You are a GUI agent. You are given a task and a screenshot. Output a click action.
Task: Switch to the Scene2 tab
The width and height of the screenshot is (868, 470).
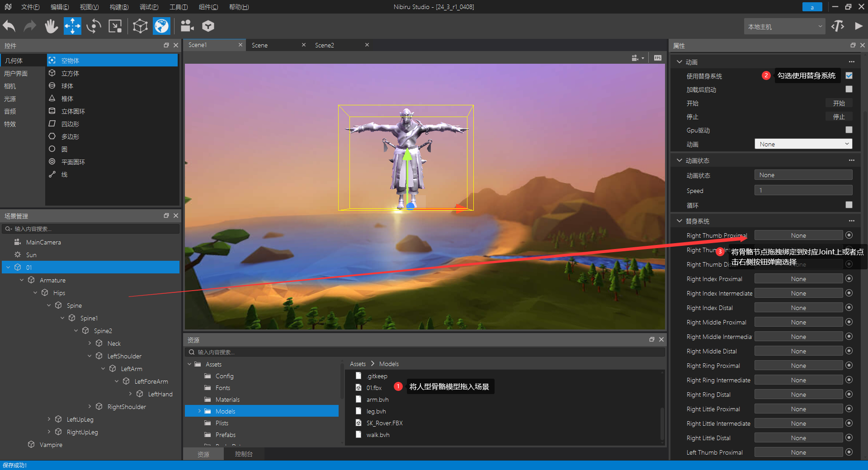click(325, 45)
